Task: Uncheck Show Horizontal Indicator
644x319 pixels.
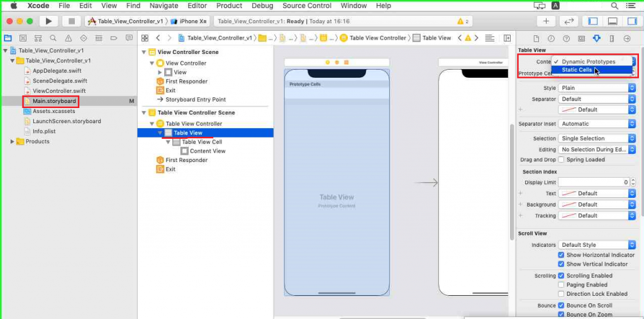Action: pos(561,254)
